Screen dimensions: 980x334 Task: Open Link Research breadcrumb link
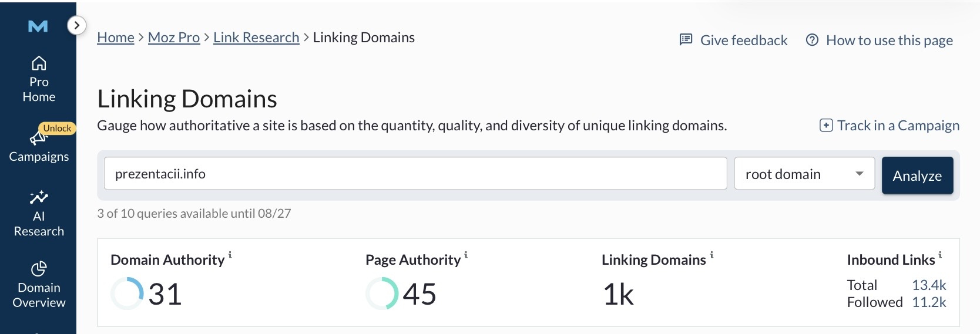pyautogui.click(x=256, y=38)
